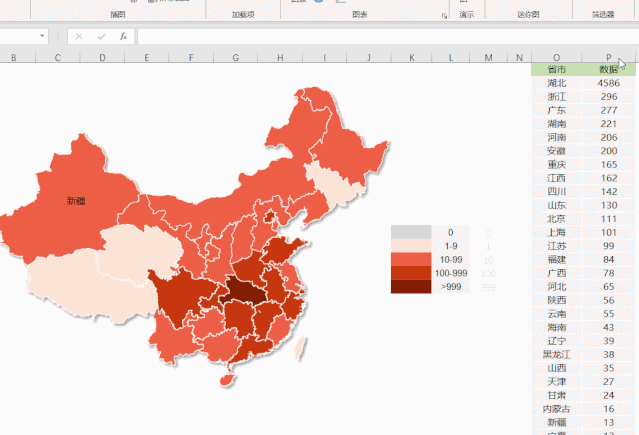Select column H header
Viewport: 639px width, 435px height.
pyautogui.click(x=280, y=57)
